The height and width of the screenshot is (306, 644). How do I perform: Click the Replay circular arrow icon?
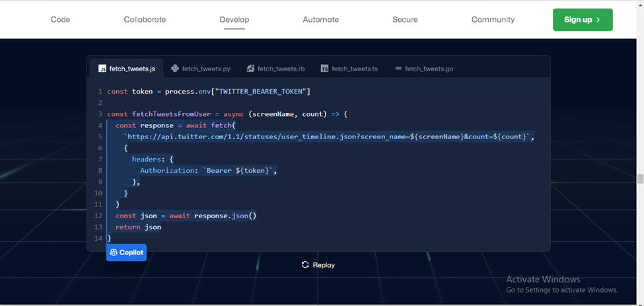tap(305, 264)
